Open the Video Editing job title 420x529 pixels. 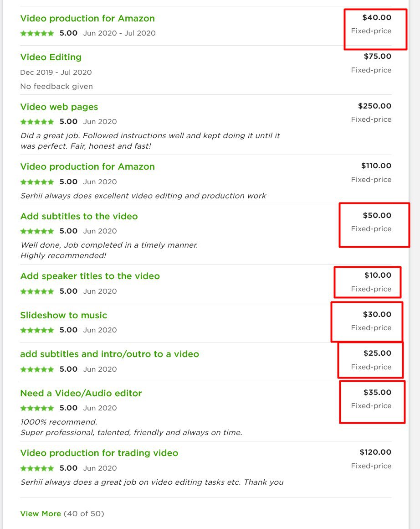[x=51, y=57]
